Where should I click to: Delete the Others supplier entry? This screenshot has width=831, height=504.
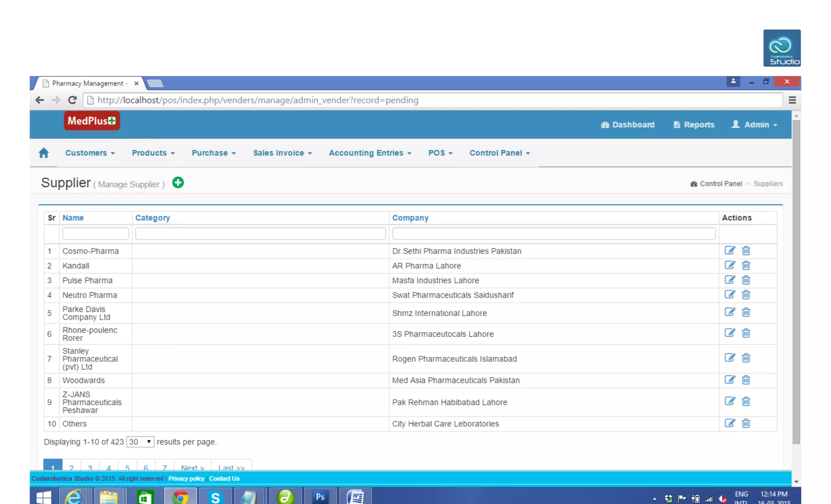tap(746, 423)
